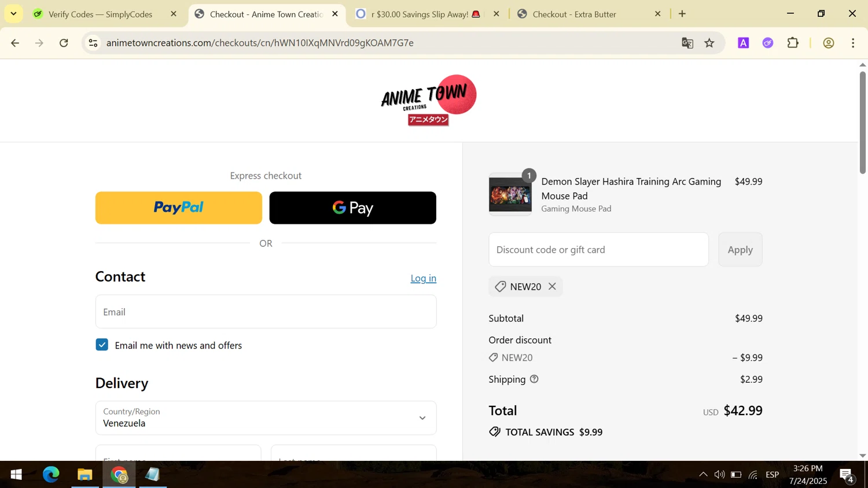Image resolution: width=868 pixels, height=488 pixels.
Task: Show hidden system tray icons
Action: [703, 475]
